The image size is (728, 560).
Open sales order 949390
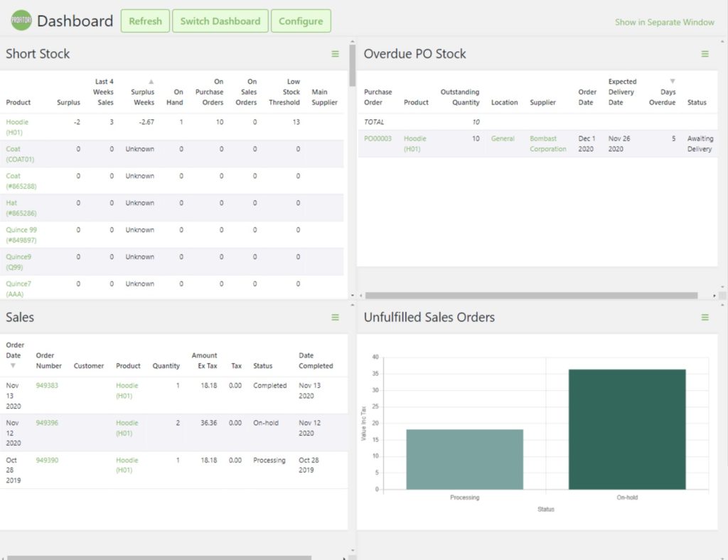point(47,461)
